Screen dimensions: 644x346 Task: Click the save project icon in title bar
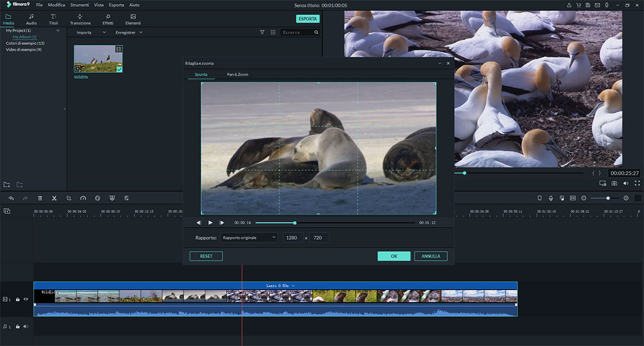pyautogui.click(x=588, y=5)
